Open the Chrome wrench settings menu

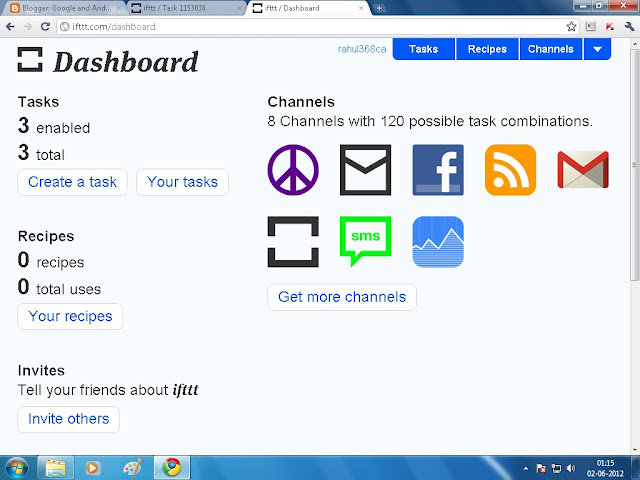[629, 27]
